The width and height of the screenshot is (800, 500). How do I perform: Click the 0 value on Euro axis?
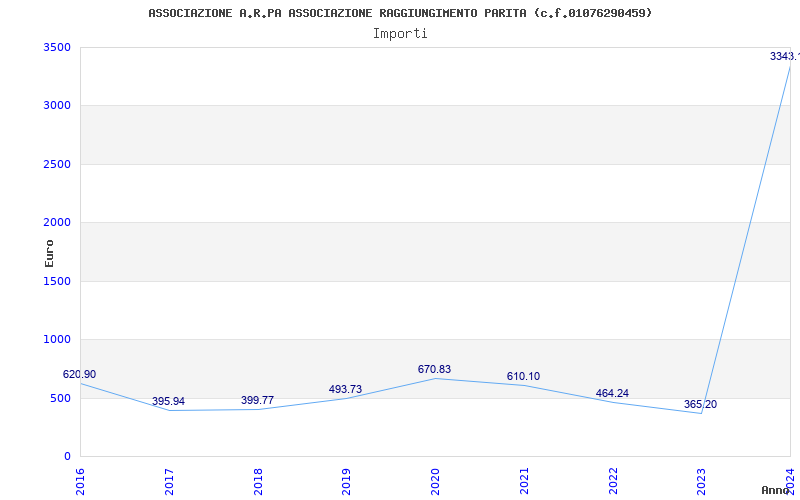[x=67, y=456]
